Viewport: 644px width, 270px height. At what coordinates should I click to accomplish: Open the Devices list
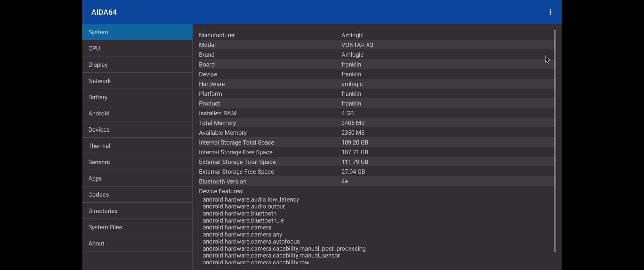tap(137, 130)
